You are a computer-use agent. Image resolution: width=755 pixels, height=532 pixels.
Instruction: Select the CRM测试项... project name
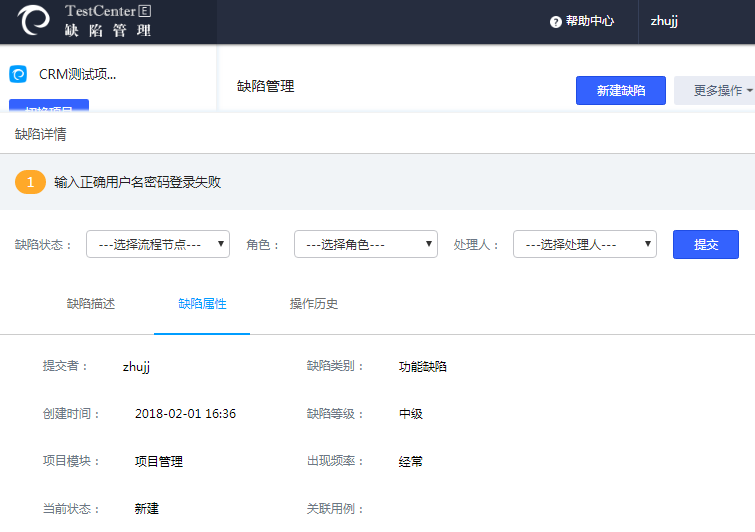tap(77, 74)
